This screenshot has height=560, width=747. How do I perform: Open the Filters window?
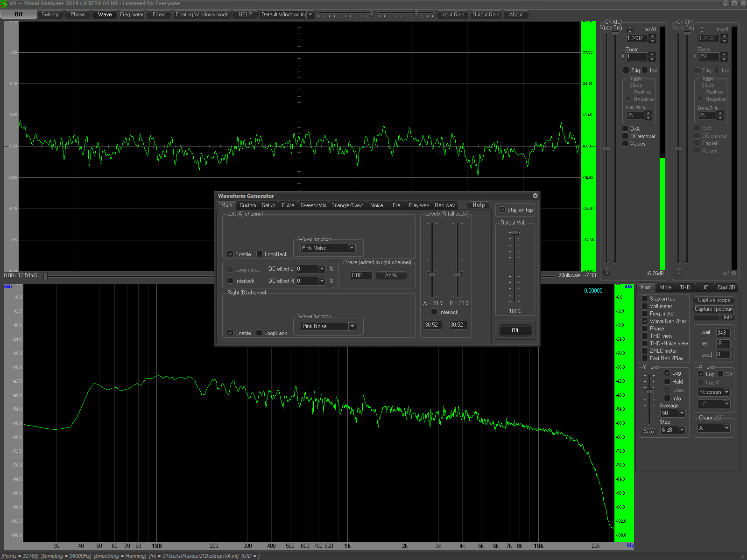pos(158,14)
